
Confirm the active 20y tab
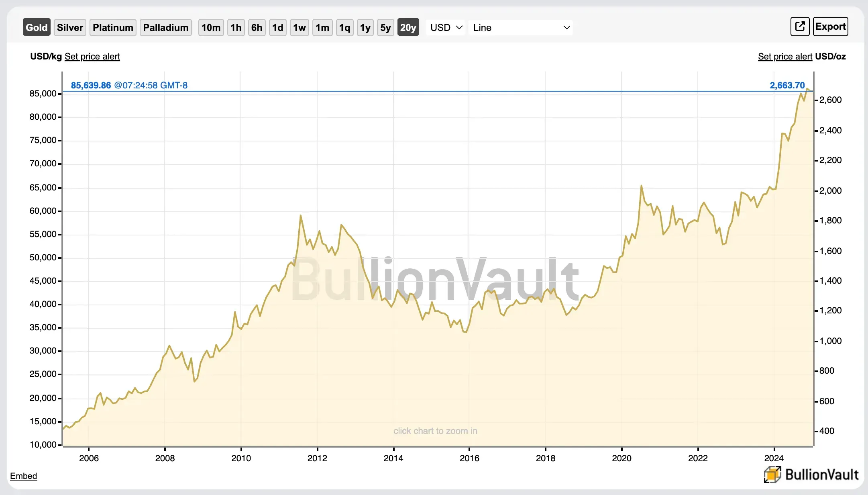[408, 27]
